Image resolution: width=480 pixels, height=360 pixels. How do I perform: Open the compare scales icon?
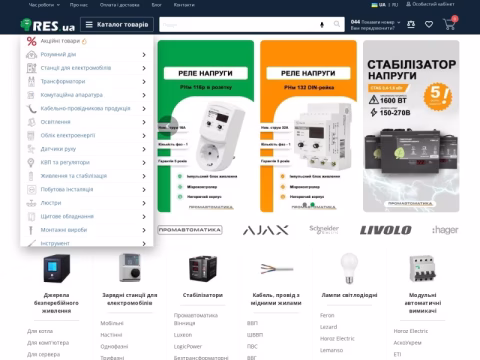coord(411,24)
